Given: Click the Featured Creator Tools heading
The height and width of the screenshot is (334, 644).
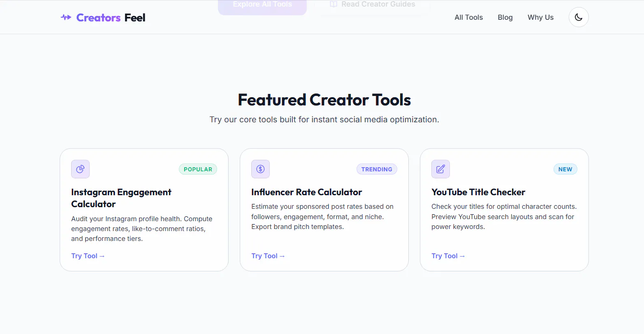Looking at the screenshot, I should click(x=324, y=100).
